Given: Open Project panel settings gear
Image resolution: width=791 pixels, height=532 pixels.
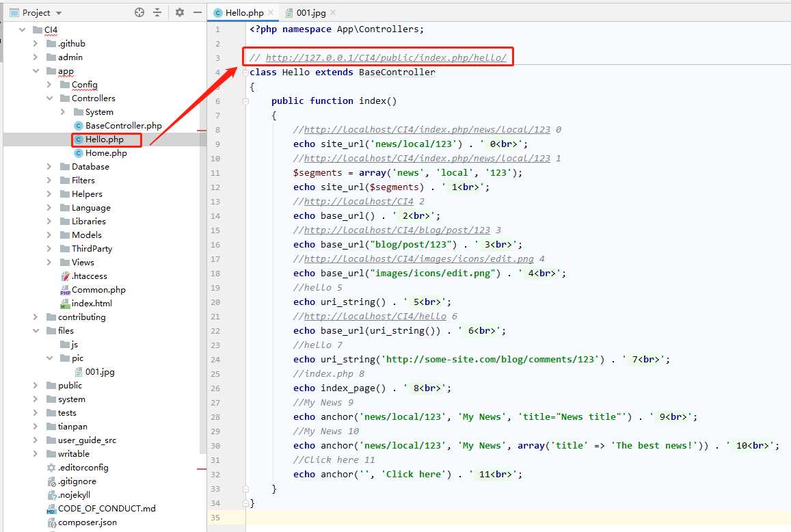Looking at the screenshot, I should click(x=180, y=12).
